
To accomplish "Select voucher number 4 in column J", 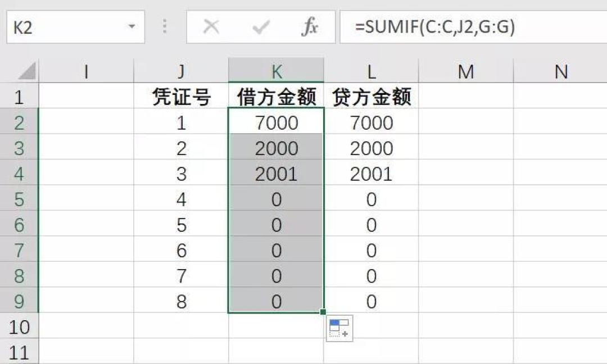I will click(x=181, y=198).
